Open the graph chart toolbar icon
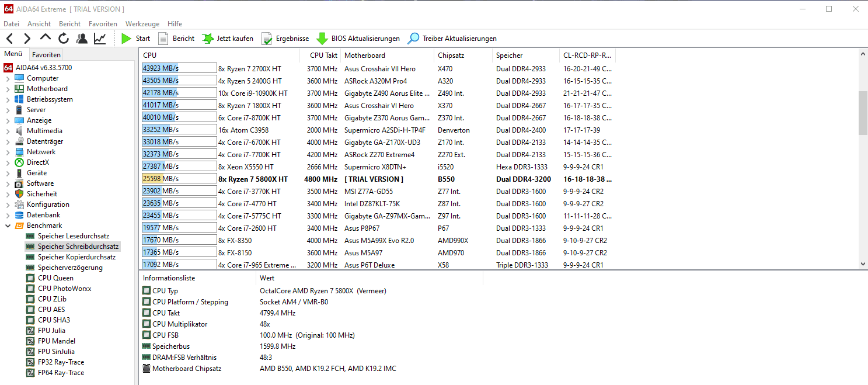This screenshot has height=385, width=868. [100, 39]
